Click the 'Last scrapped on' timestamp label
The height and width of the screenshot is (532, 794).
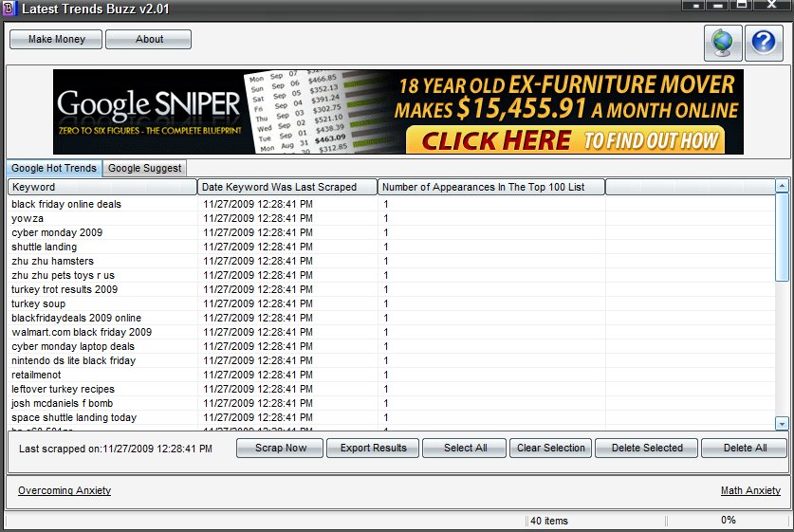coord(116,449)
